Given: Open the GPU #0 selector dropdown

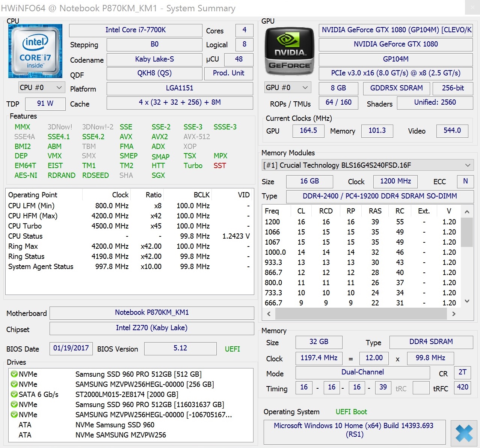Looking at the screenshot, I should [x=288, y=87].
